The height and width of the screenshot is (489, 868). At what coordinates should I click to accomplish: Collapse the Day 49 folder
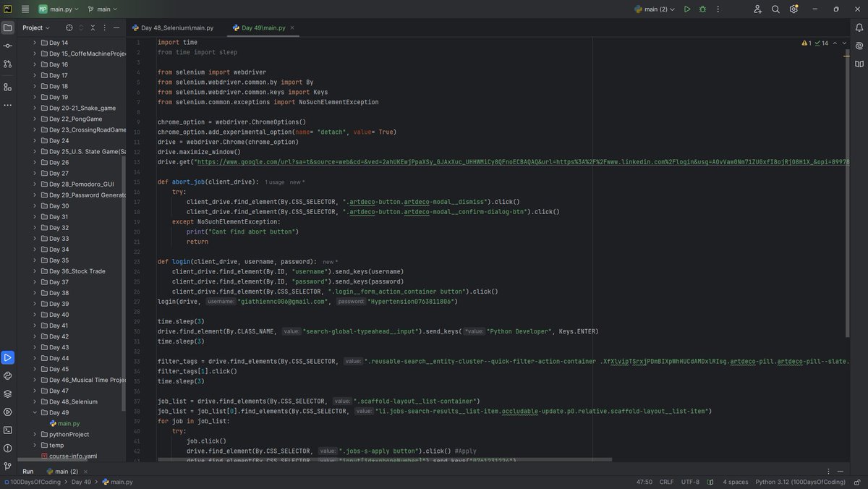pos(34,412)
